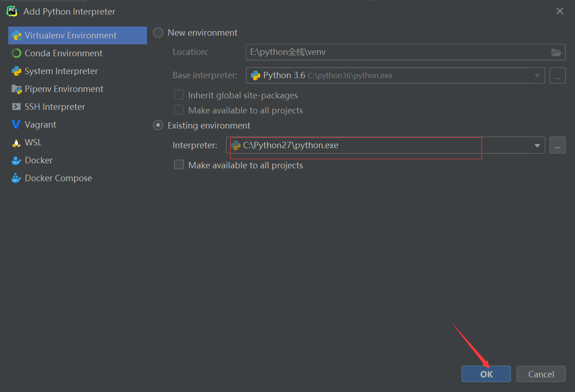
Task: Click the Docker whale icon
Action: click(16, 160)
